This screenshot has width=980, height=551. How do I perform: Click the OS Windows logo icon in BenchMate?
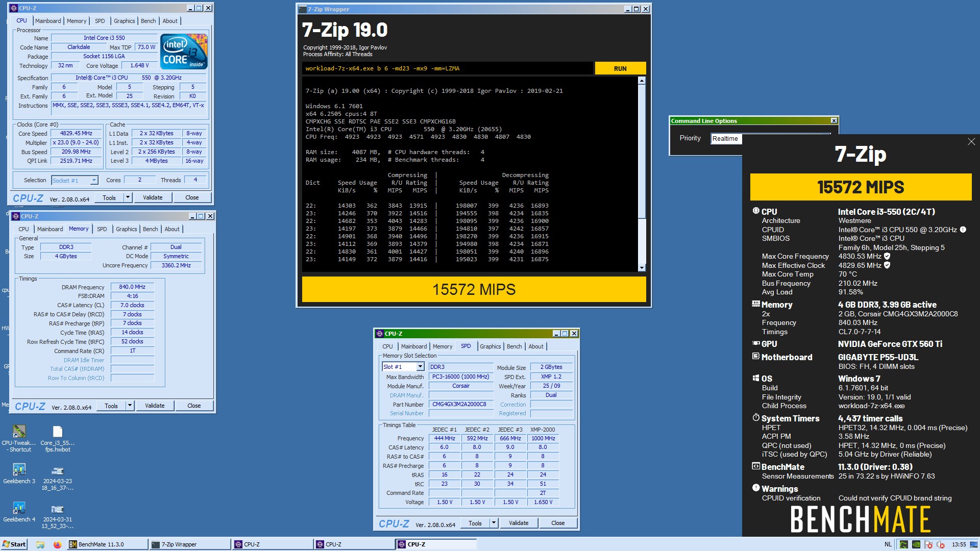tap(756, 378)
